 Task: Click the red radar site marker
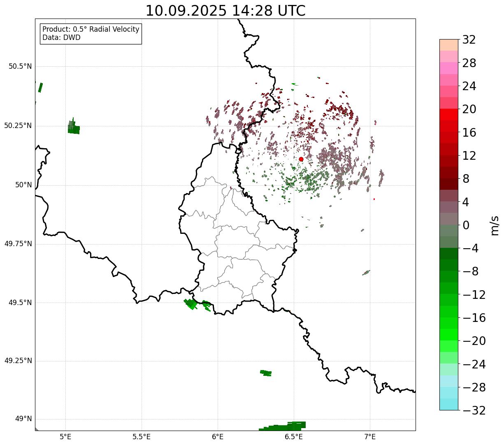click(301, 159)
